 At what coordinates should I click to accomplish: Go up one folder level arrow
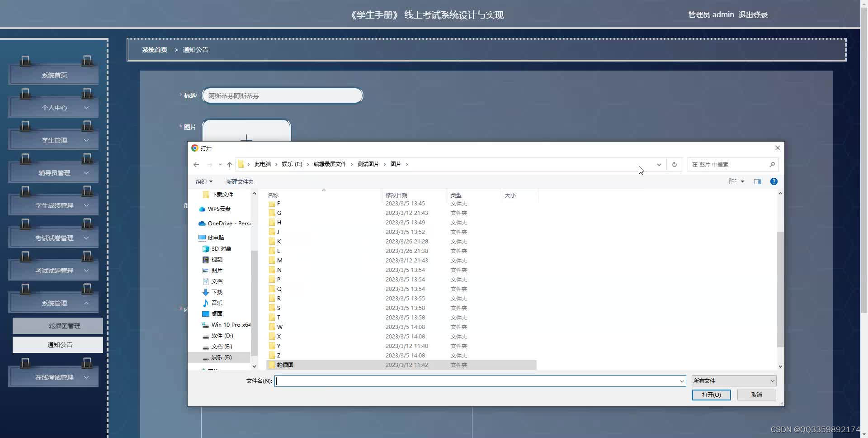coord(229,164)
